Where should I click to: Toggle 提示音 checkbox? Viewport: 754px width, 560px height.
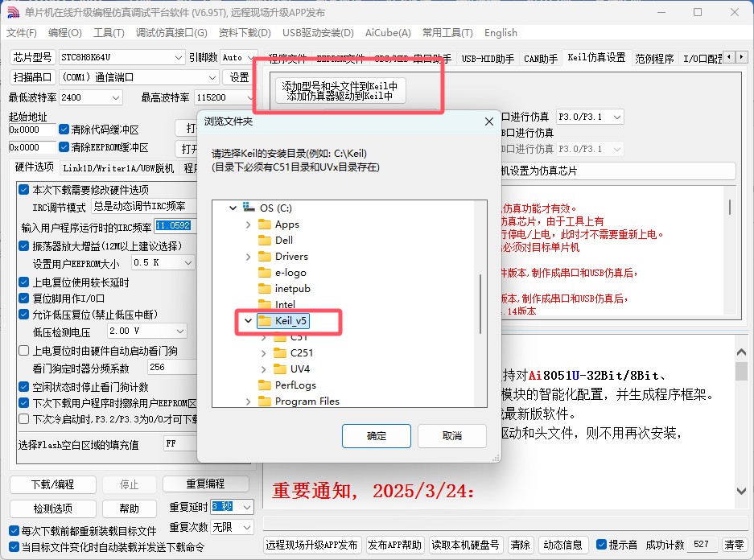[601, 544]
